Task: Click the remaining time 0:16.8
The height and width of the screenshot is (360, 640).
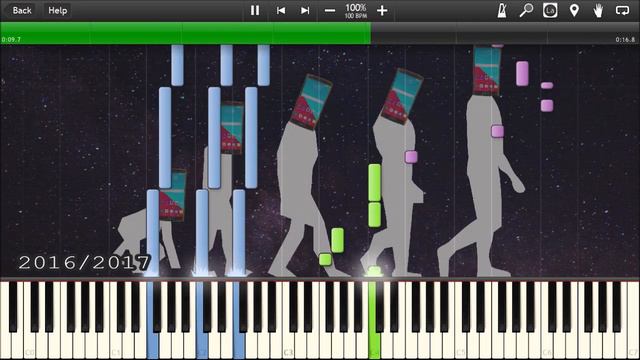Action: 625,40
